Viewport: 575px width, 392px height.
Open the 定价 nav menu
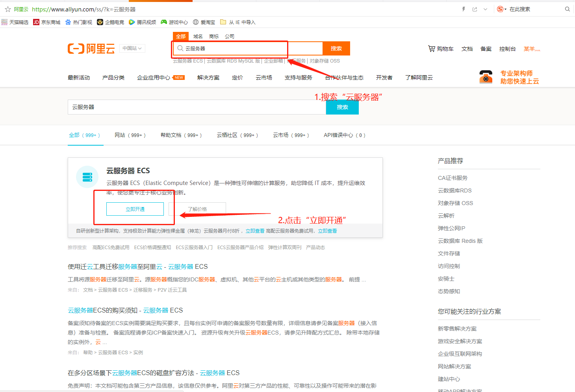click(237, 78)
